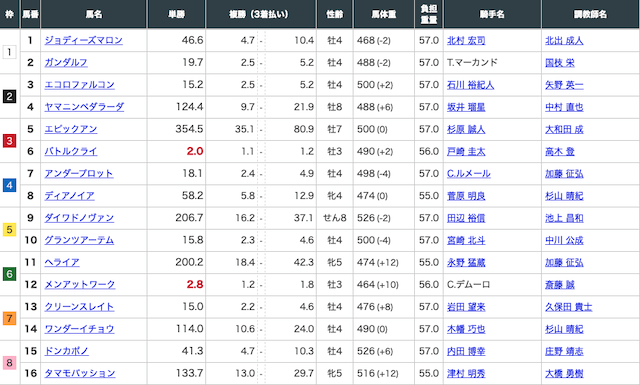
Task: View trainer 矢野 英一 profile
Action: tap(564, 85)
